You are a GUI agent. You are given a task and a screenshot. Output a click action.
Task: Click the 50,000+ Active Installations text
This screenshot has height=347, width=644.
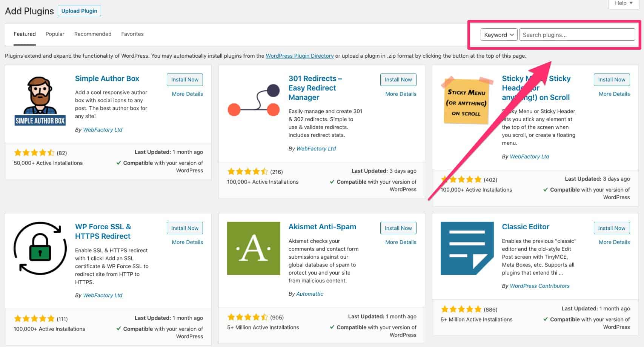tap(48, 163)
